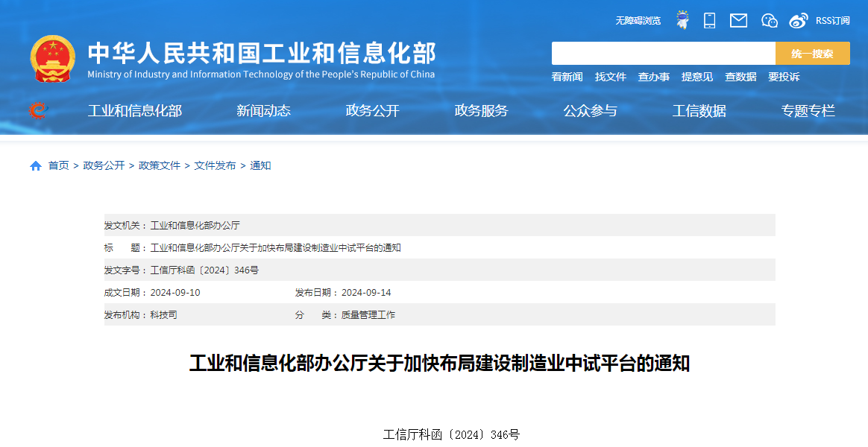Open the WeChat icon in header
Image resolution: width=868 pixels, height=447 pixels.
pos(769,20)
